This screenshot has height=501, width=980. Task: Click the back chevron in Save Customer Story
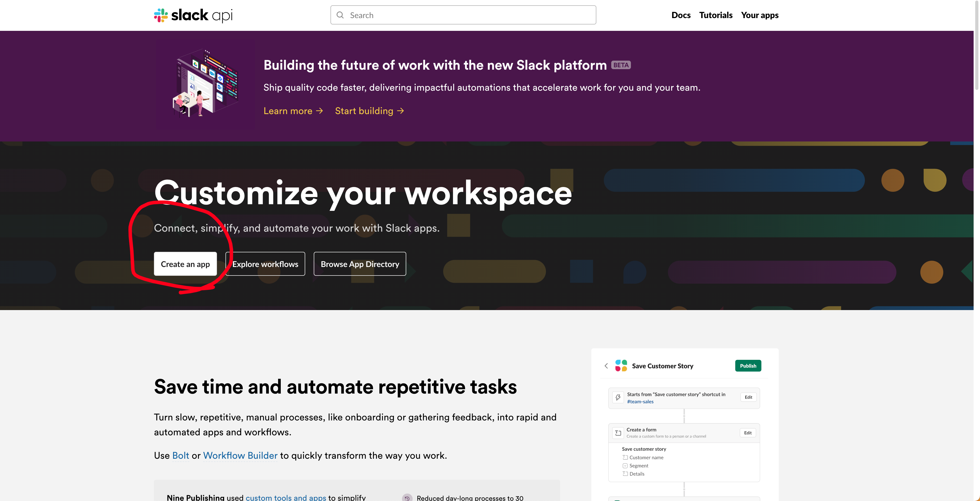(x=606, y=366)
